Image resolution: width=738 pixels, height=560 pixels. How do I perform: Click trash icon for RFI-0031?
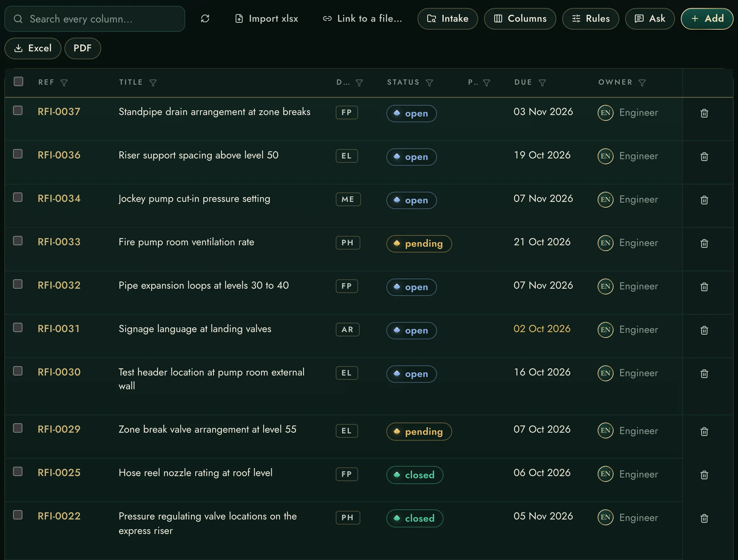coord(704,330)
